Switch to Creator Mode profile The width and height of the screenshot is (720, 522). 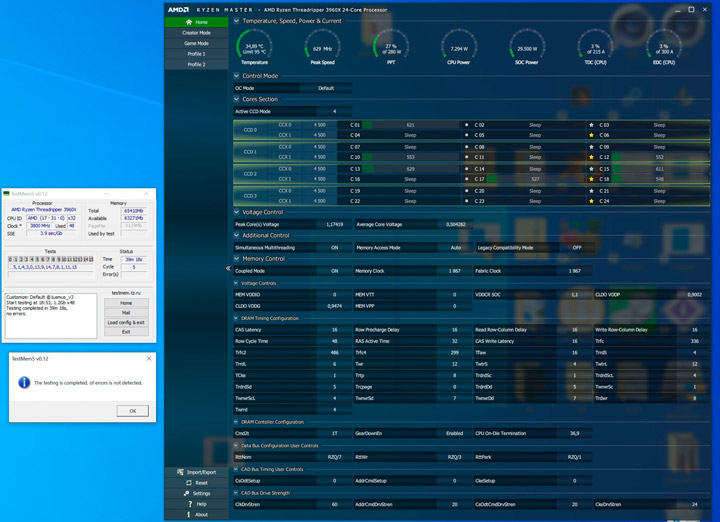point(197,33)
